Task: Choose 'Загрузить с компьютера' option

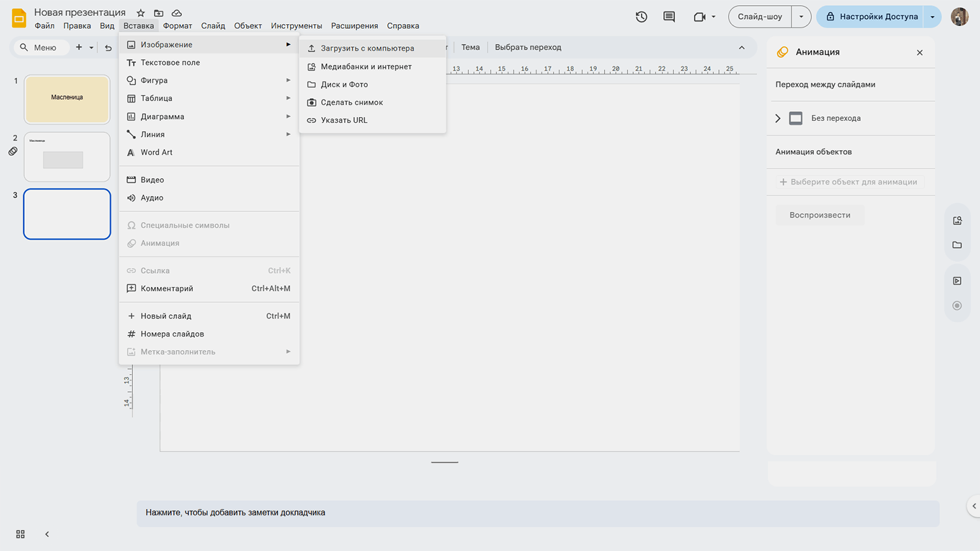Action: coord(367,48)
